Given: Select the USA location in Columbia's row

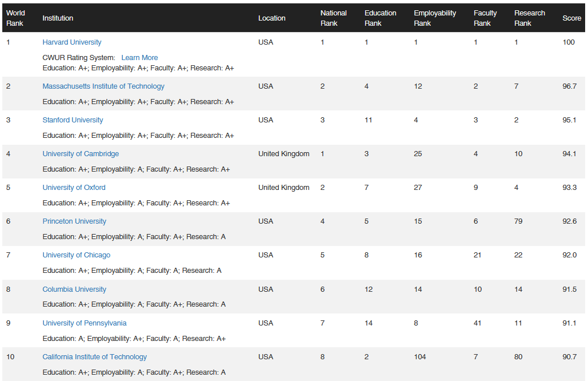Looking at the screenshot, I should (x=266, y=289).
